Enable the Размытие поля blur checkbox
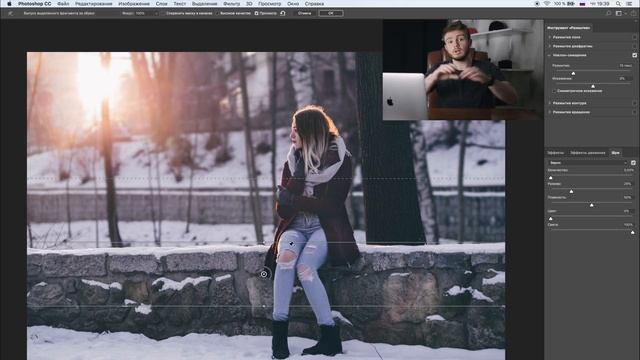 point(634,37)
